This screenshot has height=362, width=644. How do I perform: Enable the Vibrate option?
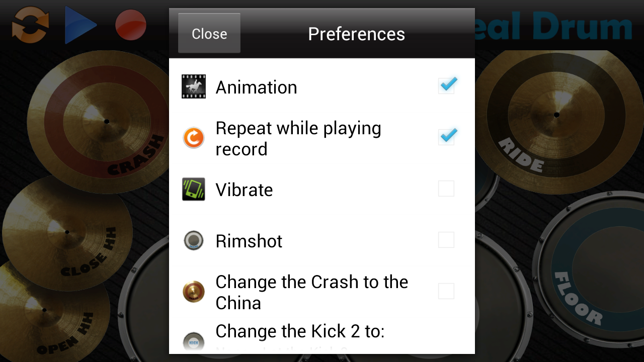point(446,188)
